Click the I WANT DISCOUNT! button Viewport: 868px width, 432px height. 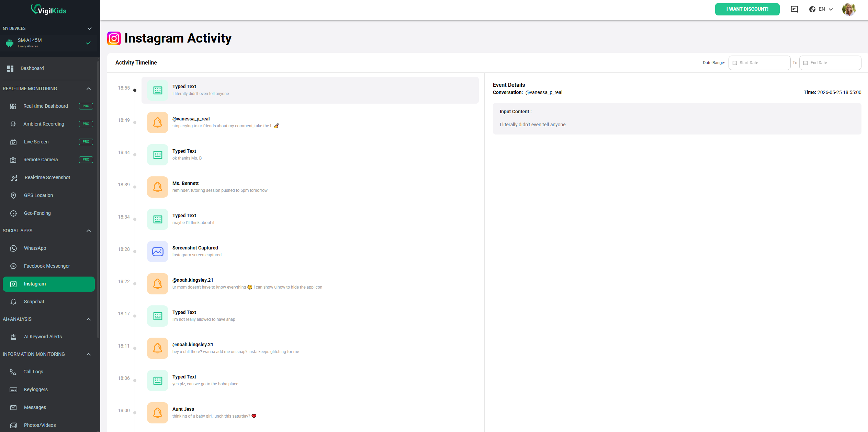pos(747,9)
